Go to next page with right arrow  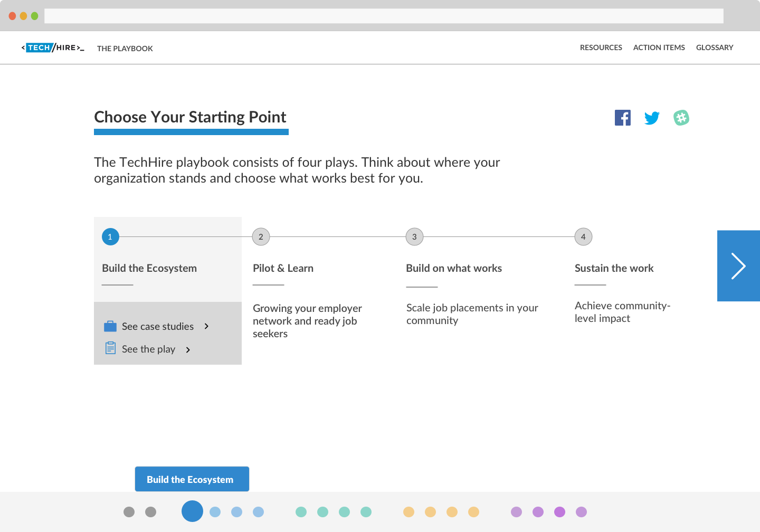pyautogui.click(x=738, y=266)
